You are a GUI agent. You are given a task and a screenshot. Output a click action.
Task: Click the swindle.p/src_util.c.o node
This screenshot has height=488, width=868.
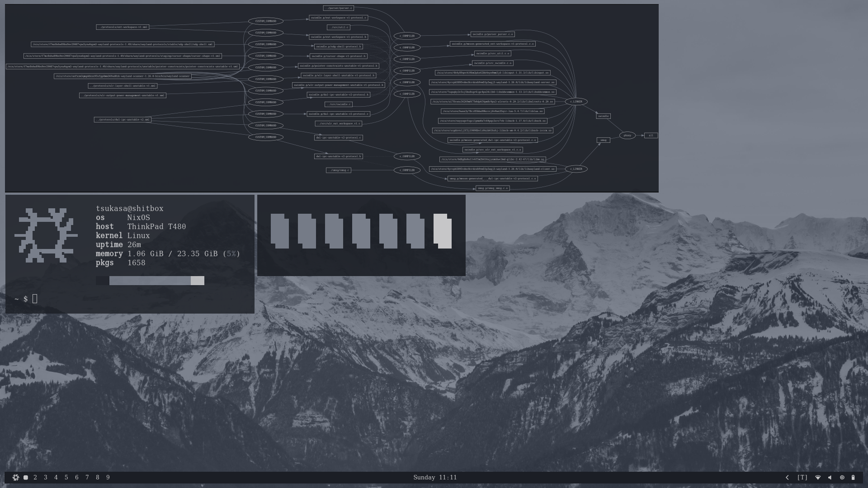492,53
